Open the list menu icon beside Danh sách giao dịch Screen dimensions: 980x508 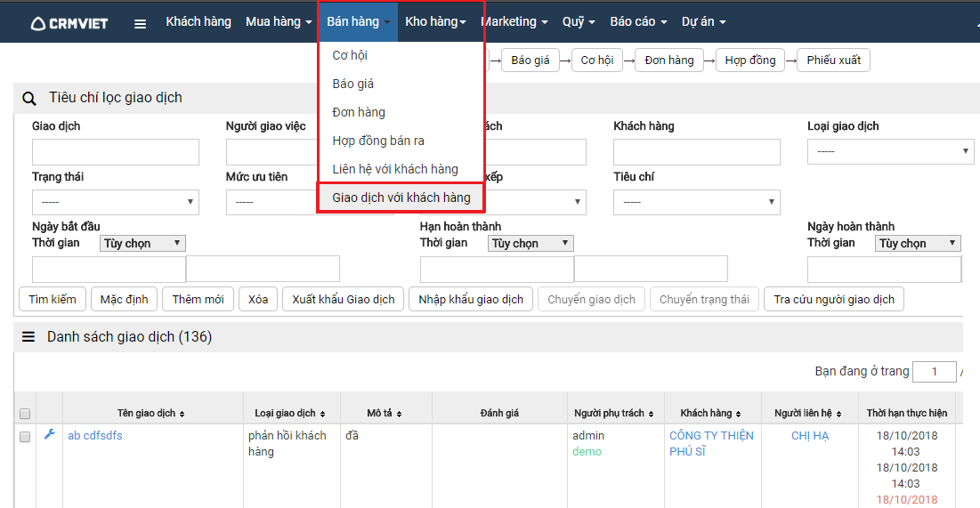(28, 337)
